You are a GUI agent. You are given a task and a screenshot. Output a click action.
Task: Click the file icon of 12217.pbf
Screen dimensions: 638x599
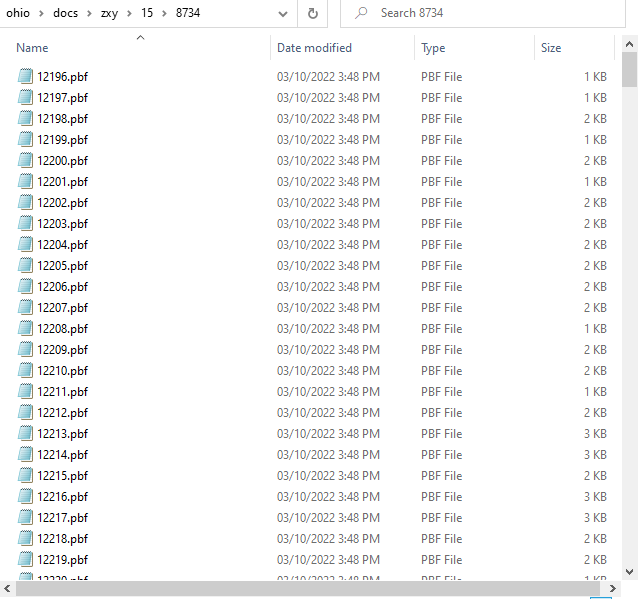pos(25,518)
